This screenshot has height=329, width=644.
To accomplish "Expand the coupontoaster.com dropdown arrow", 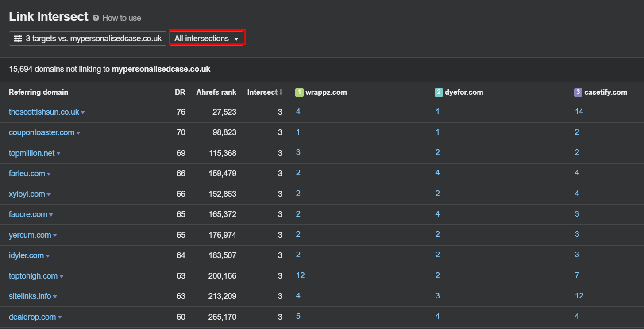I will pos(78,133).
